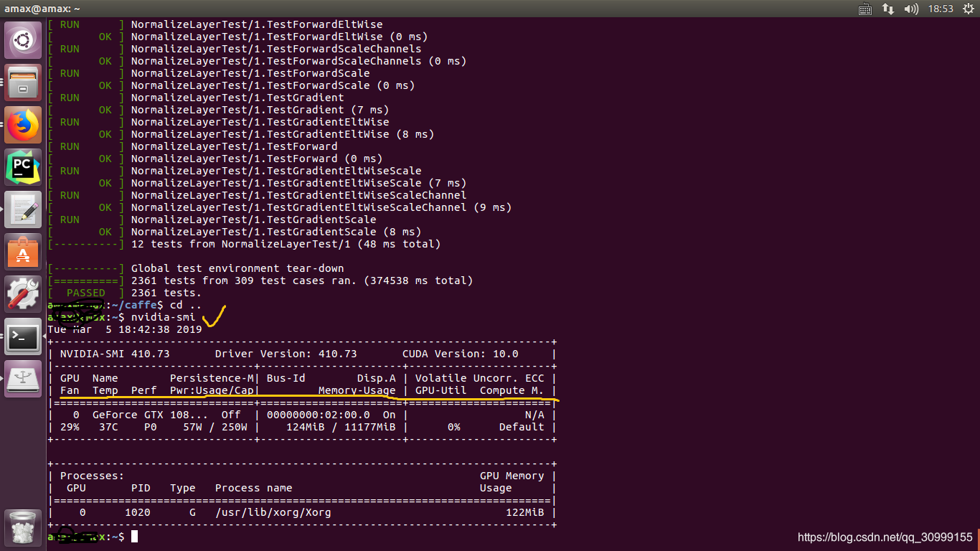Click the '/usr/lib/xorg/Xorg' process name
The width and height of the screenshot is (980, 551).
pos(273,512)
